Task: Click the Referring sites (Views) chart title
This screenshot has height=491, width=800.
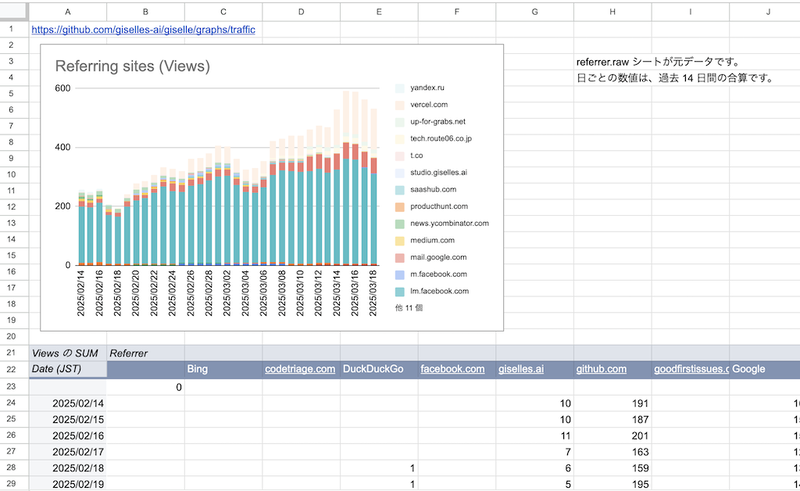Action: click(x=133, y=66)
